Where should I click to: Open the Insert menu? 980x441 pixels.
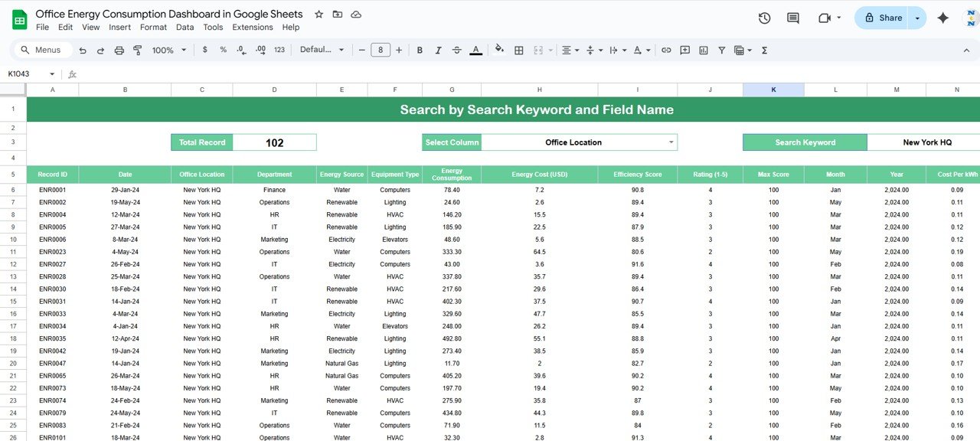click(x=119, y=27)
